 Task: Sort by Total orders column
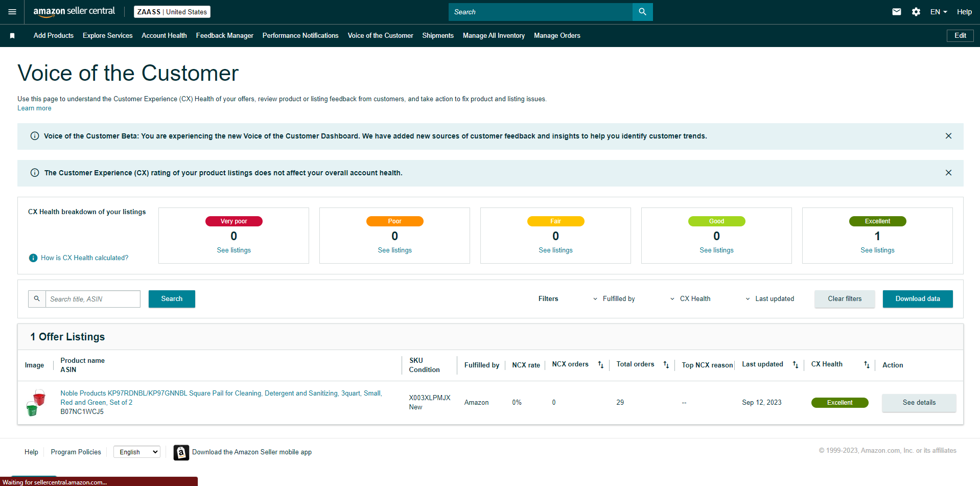click(666, 365)
